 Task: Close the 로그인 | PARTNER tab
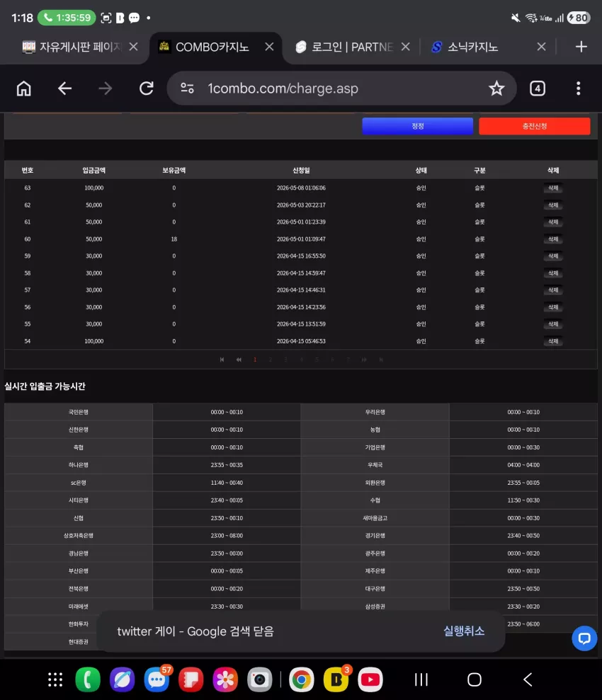406,47
